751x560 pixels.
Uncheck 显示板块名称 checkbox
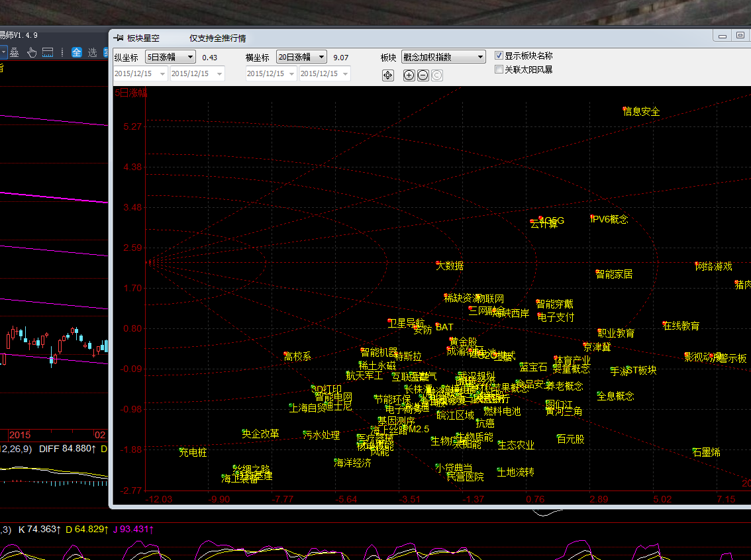pyautogui.click(x=499, y=56)
